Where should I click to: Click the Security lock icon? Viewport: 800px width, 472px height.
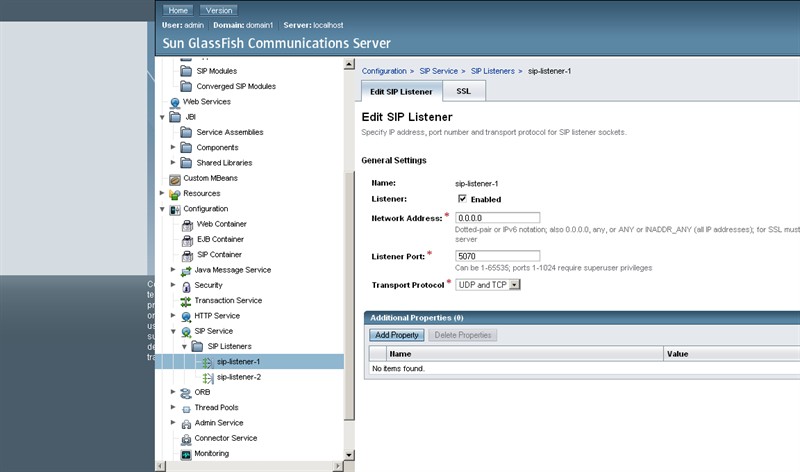186,286
